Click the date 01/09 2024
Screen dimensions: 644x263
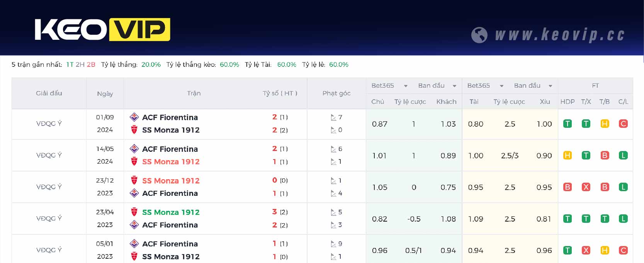105,124
